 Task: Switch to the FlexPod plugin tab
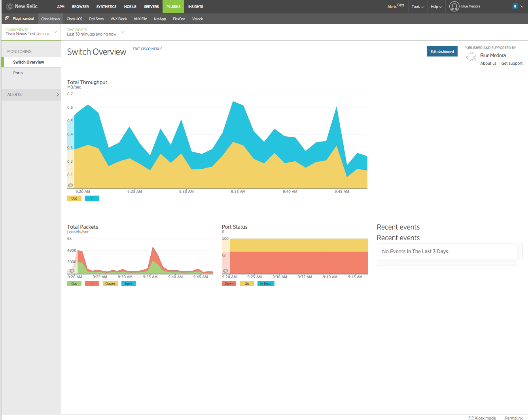tap(179, 19)
